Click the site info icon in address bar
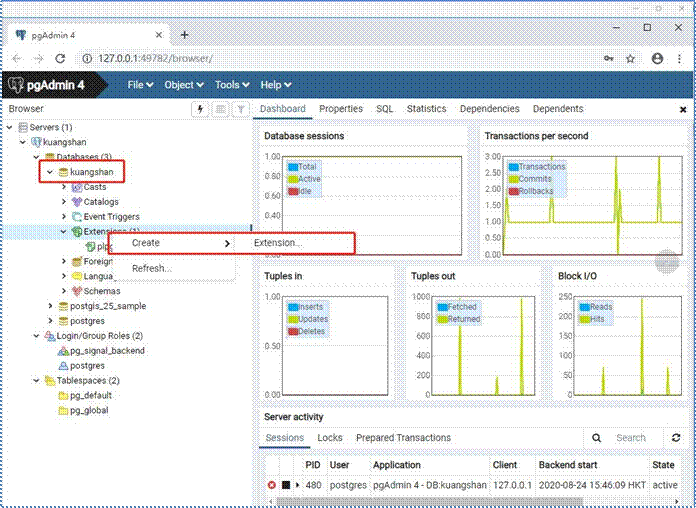The width and height of the screenshot is (696, 508). tap(87, 59)
